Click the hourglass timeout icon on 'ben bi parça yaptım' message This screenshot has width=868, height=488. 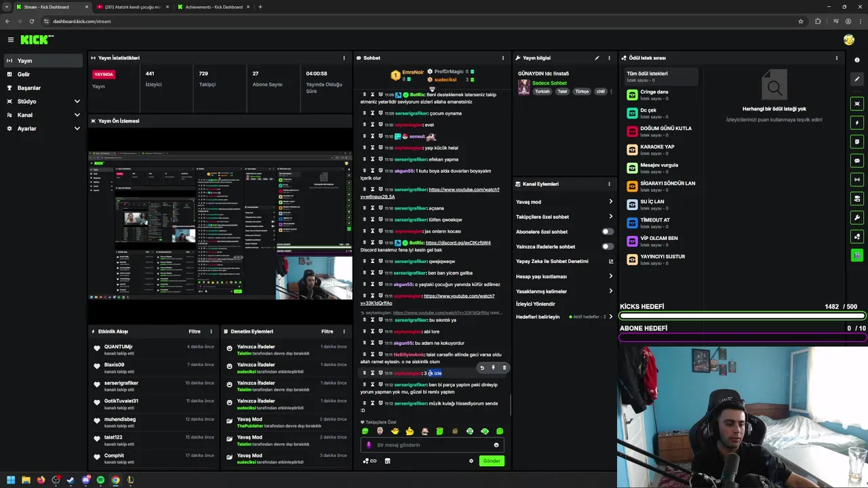(372, 385)
